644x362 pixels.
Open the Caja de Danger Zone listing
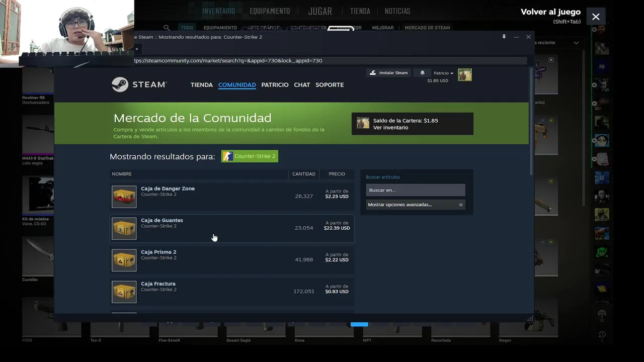232,197
